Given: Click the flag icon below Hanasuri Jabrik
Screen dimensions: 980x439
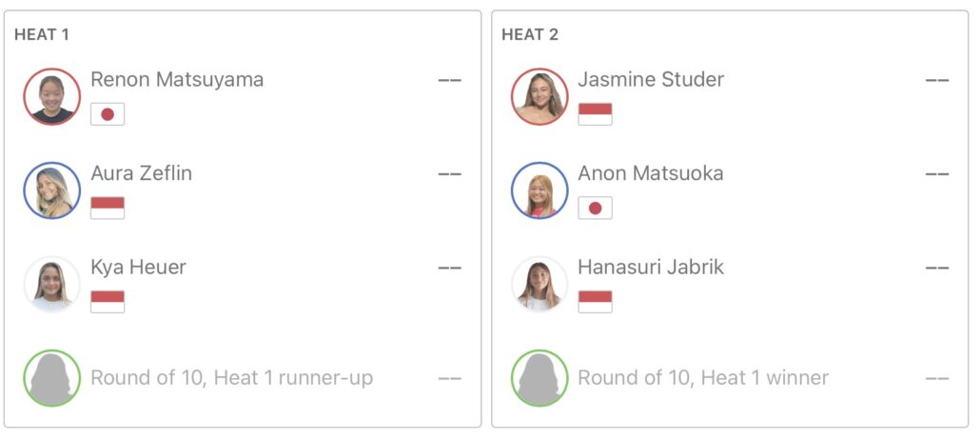Looking at the screenshot, I should tap(595, 302).
